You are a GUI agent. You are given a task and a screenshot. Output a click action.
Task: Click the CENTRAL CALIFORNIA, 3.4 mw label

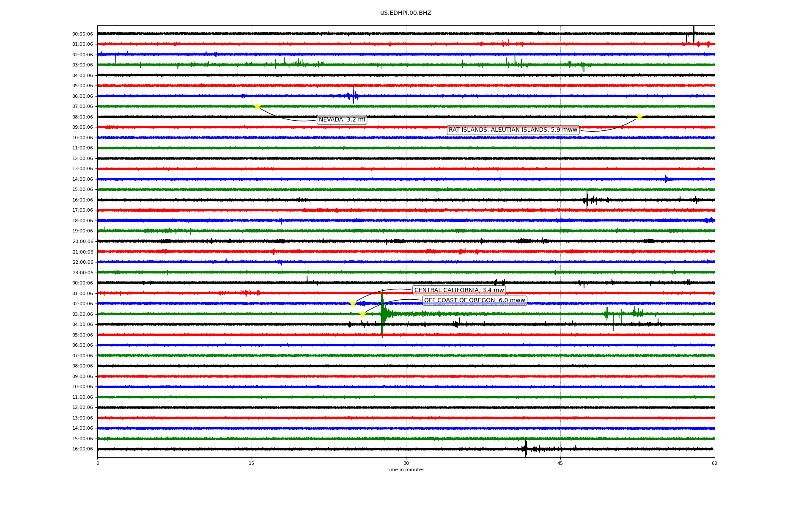[x=459, y=290]
